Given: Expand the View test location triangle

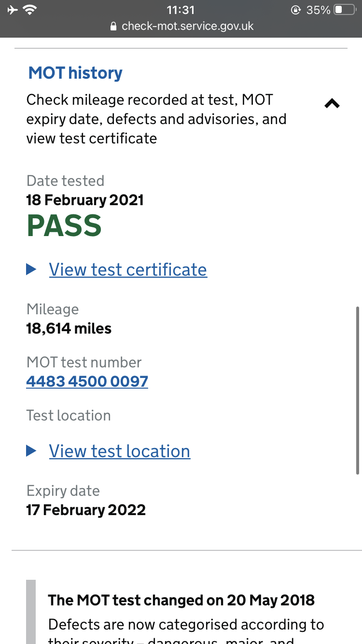Looking at the screenshot, I should 31,451.
